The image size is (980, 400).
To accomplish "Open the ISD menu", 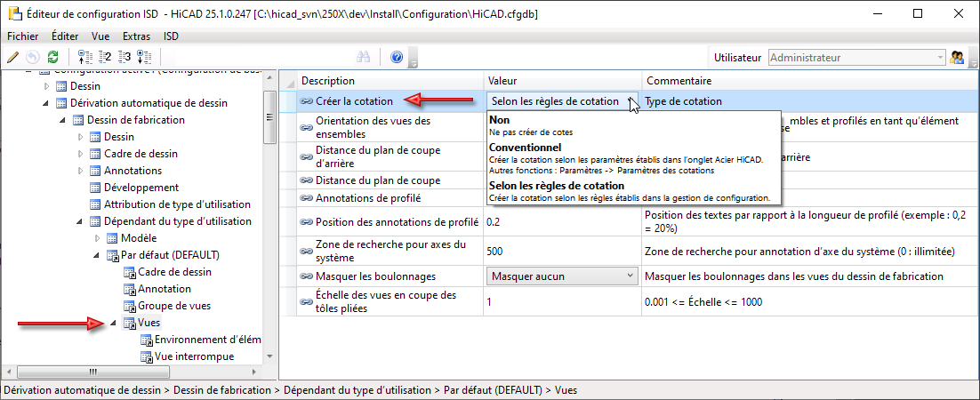I will (171, 36).
